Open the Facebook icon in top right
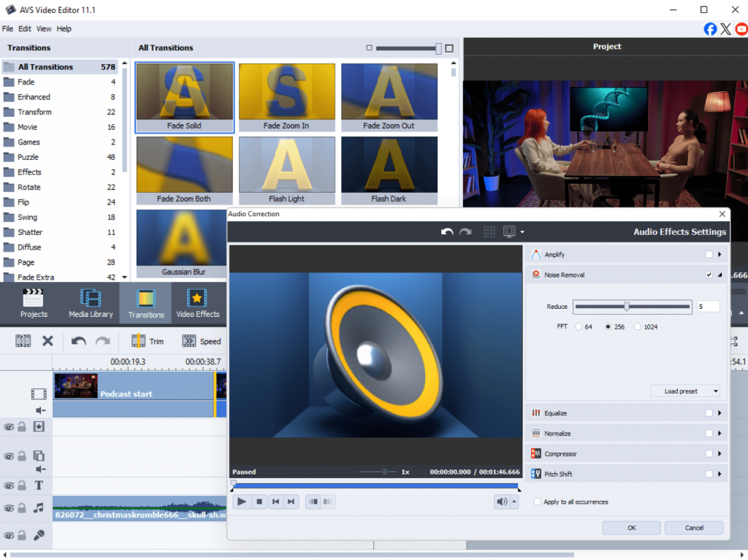This screenshot has width=748, height=560. 710,29
